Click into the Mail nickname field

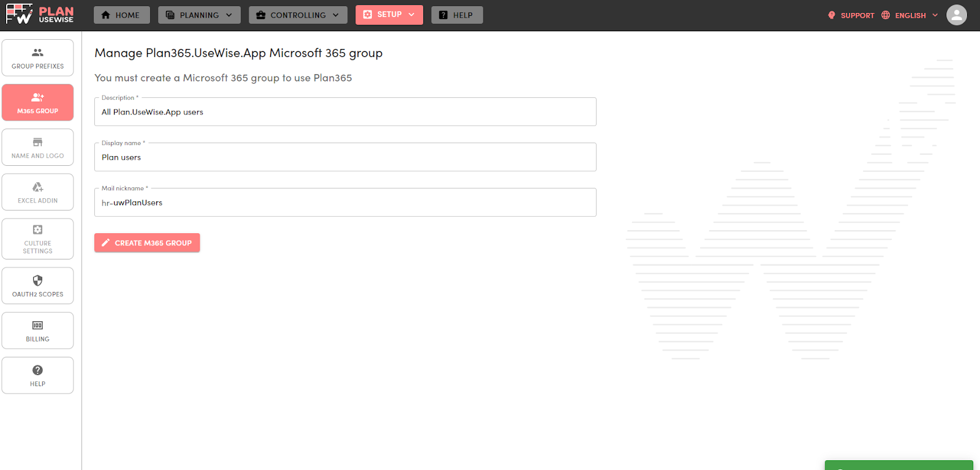(x=345, y=203)
